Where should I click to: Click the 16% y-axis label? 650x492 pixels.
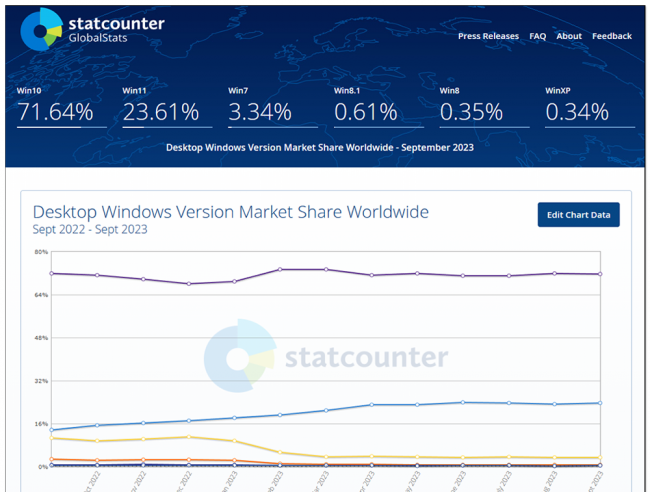click(x=41, y=424)
